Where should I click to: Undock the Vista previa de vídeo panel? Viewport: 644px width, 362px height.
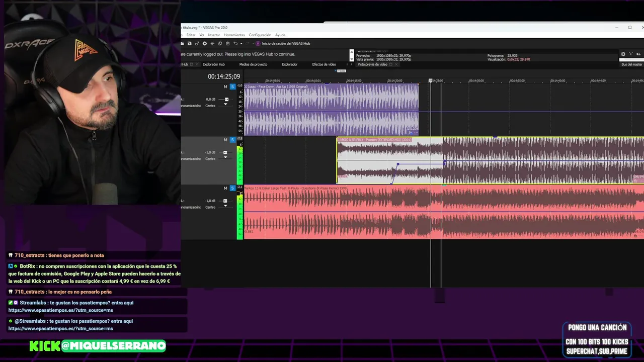(391, 64)
